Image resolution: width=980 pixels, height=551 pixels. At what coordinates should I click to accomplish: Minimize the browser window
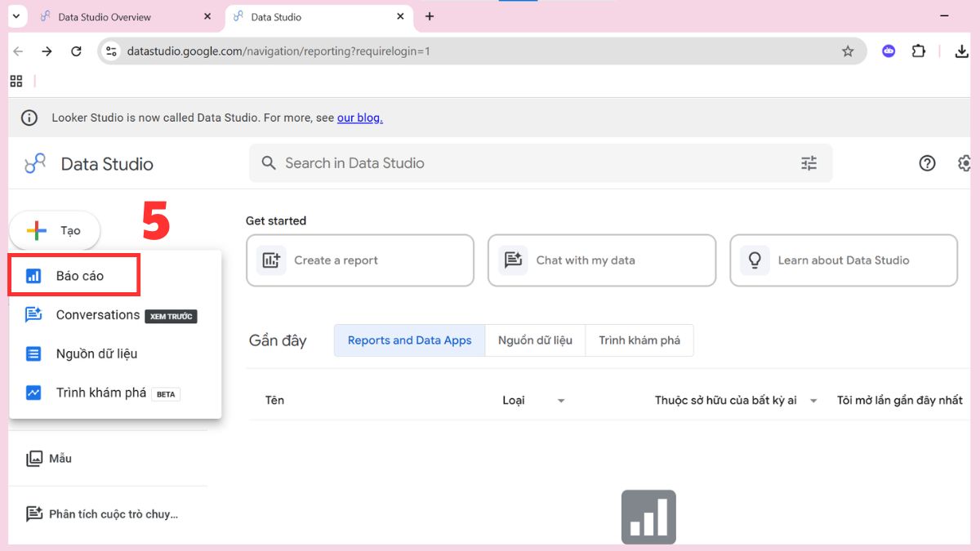(945, 16)
